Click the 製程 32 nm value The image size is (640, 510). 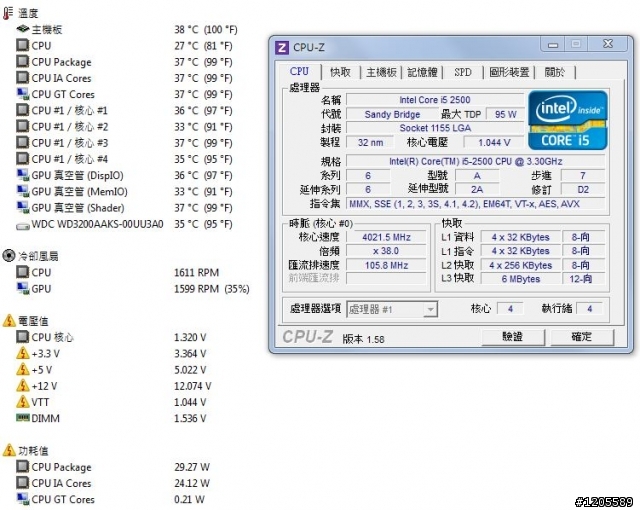pos(370,142)
